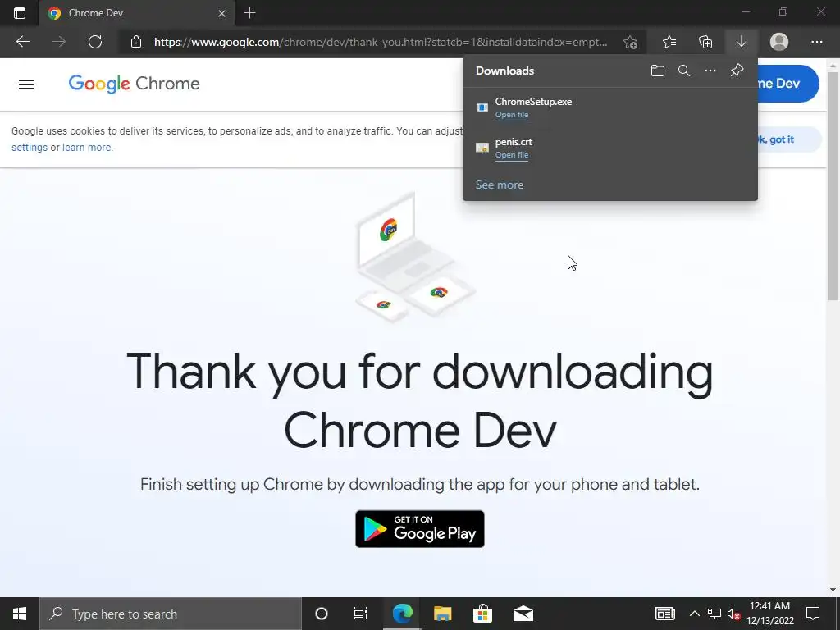Open Cortana from the taskbar
The width and height of the screenshot is (840, 630).
tap(322, 614)
